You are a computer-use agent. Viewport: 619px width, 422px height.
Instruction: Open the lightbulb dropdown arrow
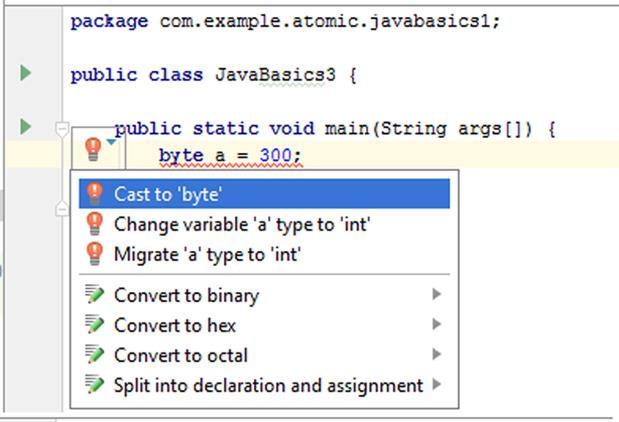(x=112, y=142)
